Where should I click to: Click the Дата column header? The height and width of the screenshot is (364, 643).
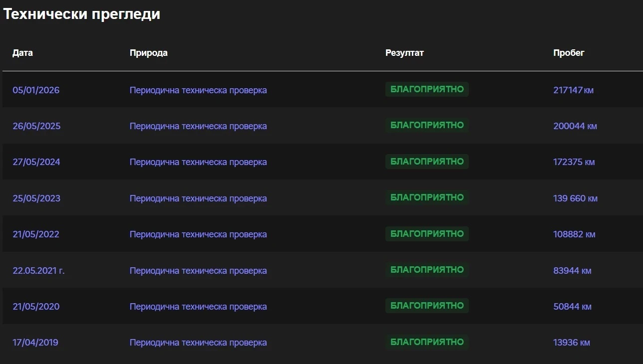pos(22,53)
